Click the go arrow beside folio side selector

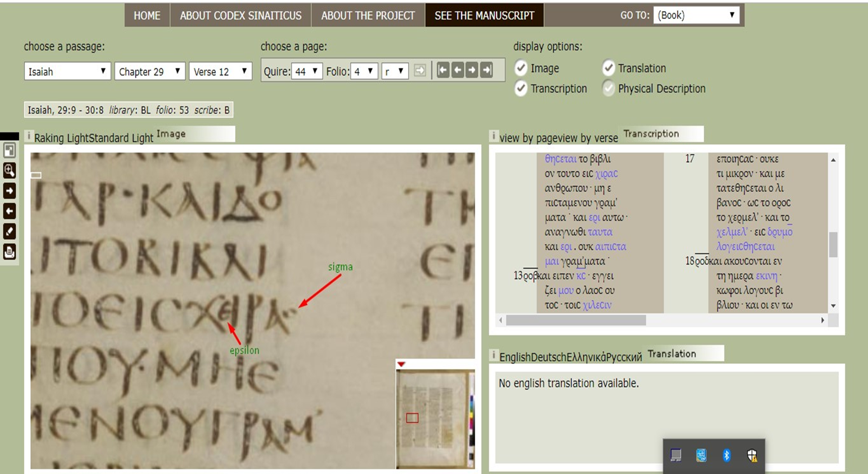point(420,70)
